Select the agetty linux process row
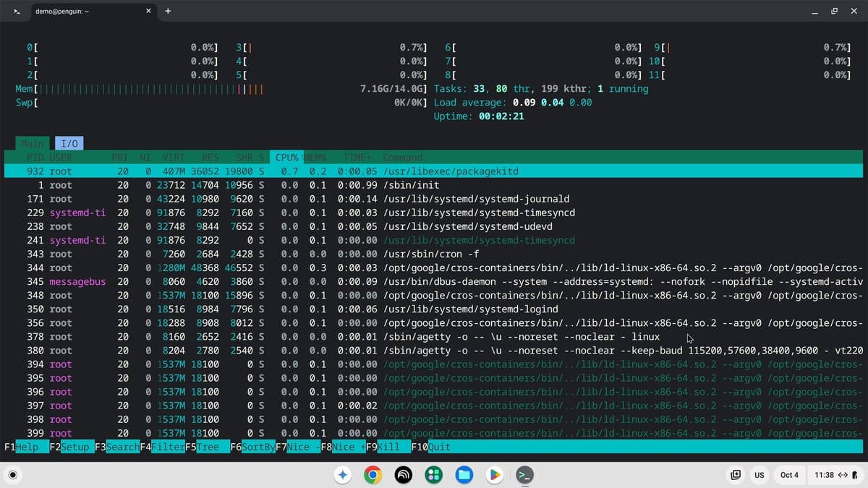The width and height of the screenshot is (868, 488). [434, 337]
